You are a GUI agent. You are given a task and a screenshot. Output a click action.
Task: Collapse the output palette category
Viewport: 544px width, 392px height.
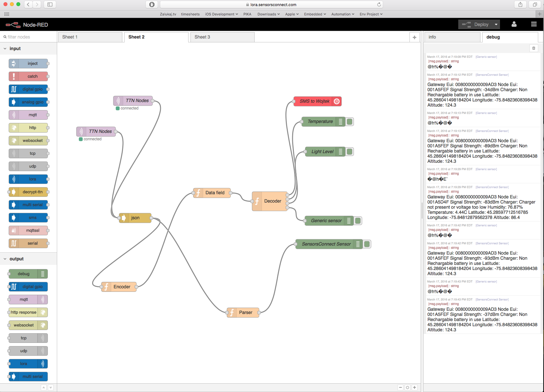point(28,259)
